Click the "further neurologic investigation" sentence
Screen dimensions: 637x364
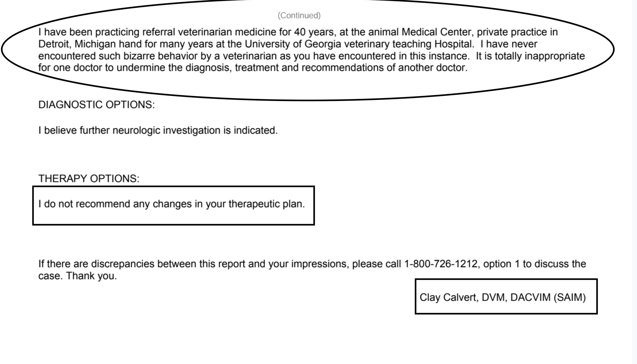click(158, 130)
